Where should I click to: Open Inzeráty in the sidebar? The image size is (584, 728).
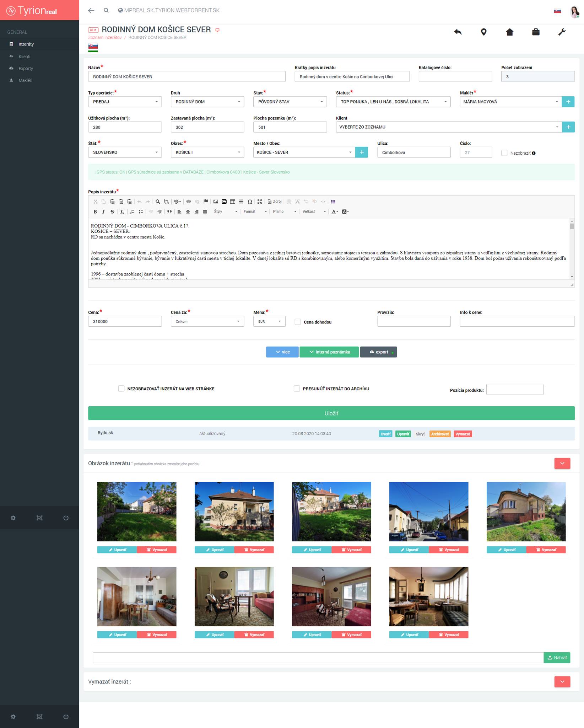[x=26, y=44]
